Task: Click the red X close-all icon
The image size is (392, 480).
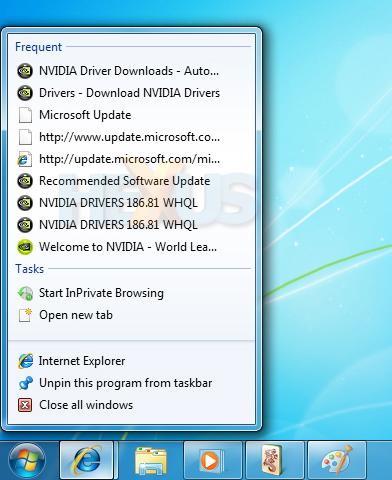Action: (x=25, y=405)
